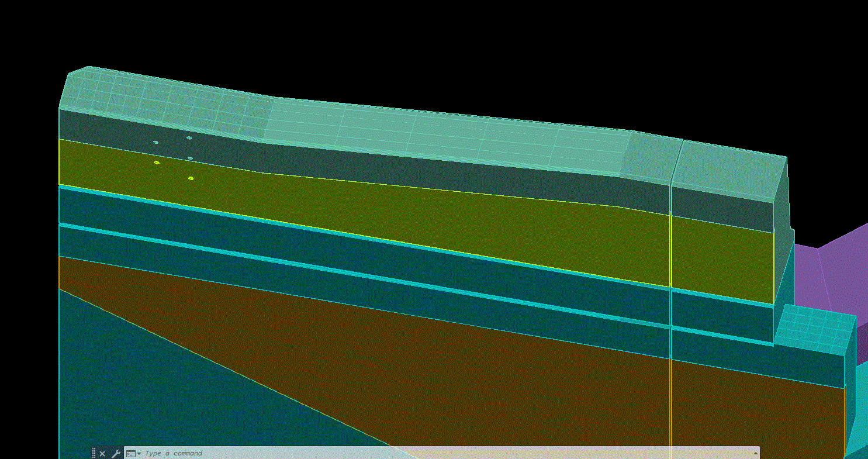Screen dimensions: 868x459
Task: Click the command prompt icon on command line
Action: pos(130,453)
